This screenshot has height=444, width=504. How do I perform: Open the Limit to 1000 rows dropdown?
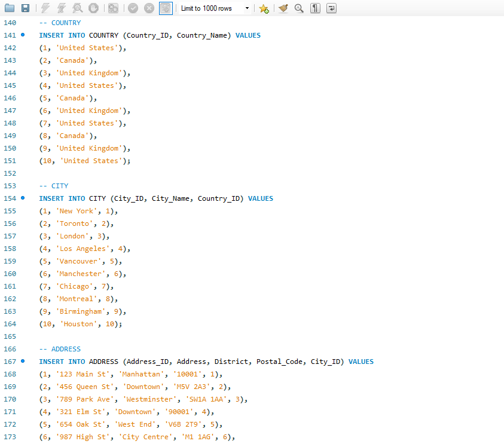click(x=215, y=8)
